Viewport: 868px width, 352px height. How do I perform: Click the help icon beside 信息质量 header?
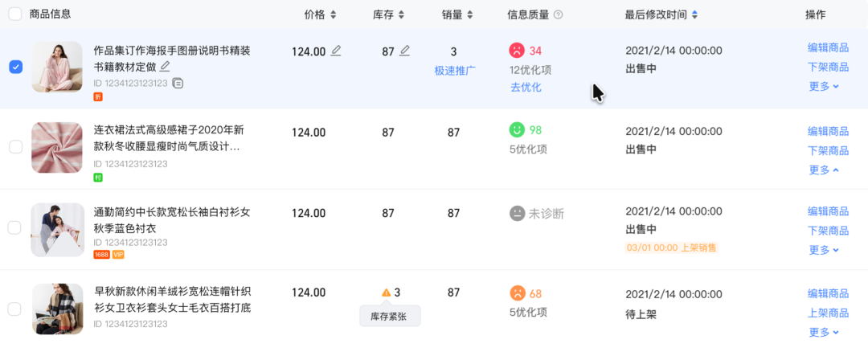559,14
